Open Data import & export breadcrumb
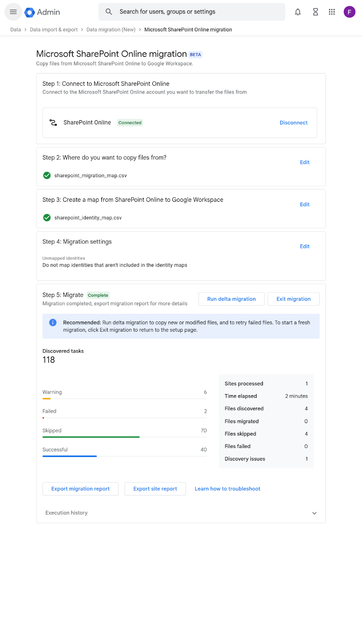 pos(54,29)
